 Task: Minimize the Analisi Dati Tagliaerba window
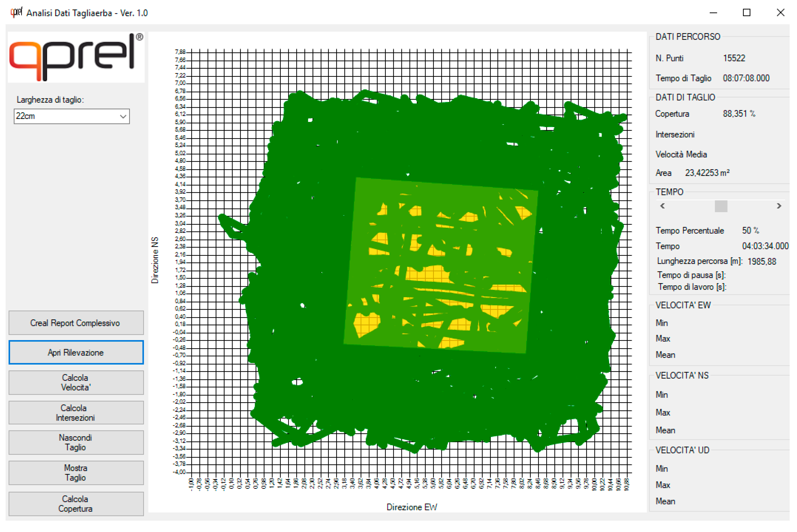point(713,13)
